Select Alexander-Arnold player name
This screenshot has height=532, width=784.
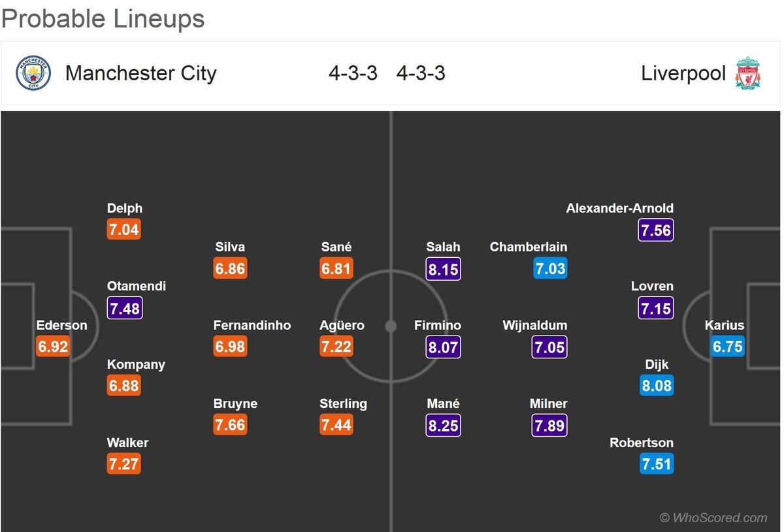point(620,208)
